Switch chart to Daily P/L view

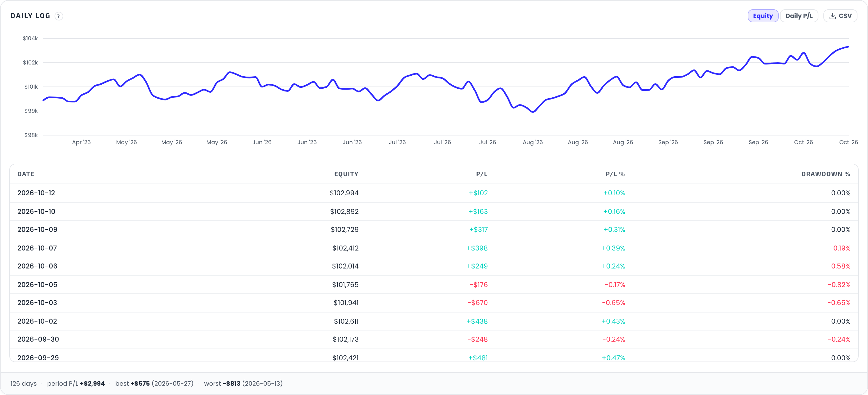tap(799, 16)
